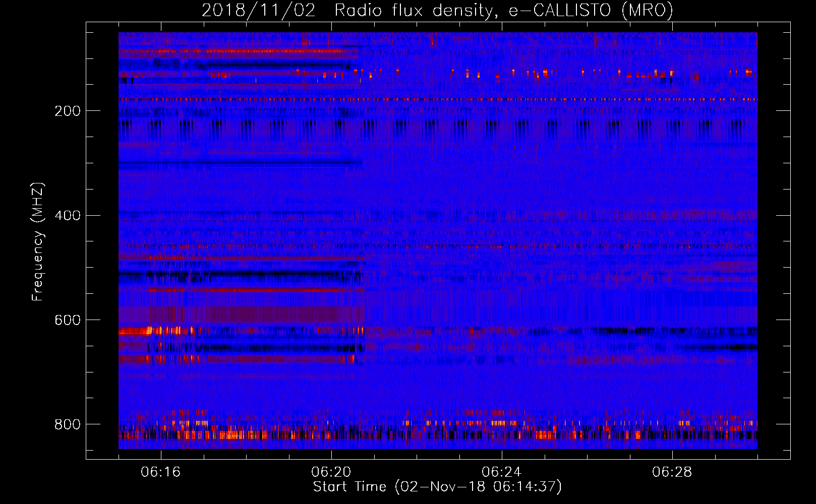
Task: Click the '06:28' time tick label
Action: pyautogui.click(x=672, y=472)
